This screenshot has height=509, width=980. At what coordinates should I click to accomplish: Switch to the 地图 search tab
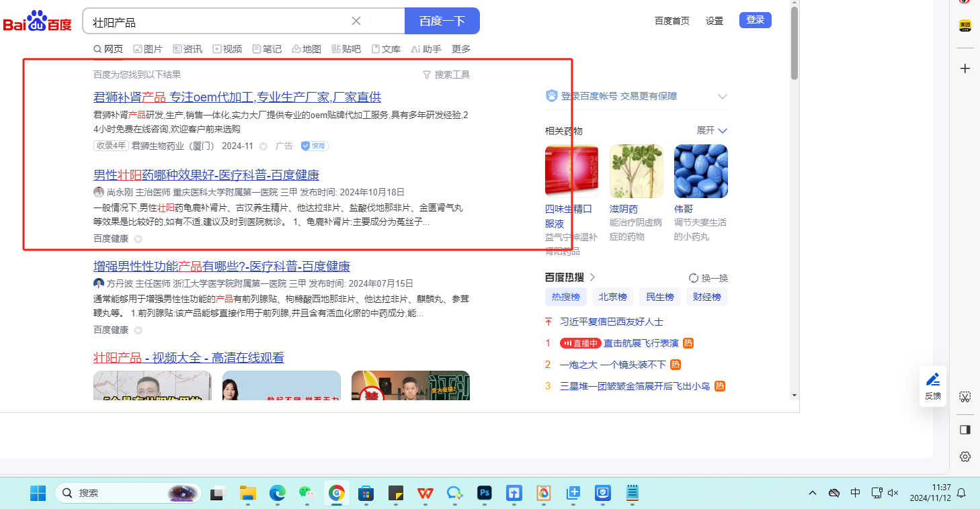(x=307, y=49)
